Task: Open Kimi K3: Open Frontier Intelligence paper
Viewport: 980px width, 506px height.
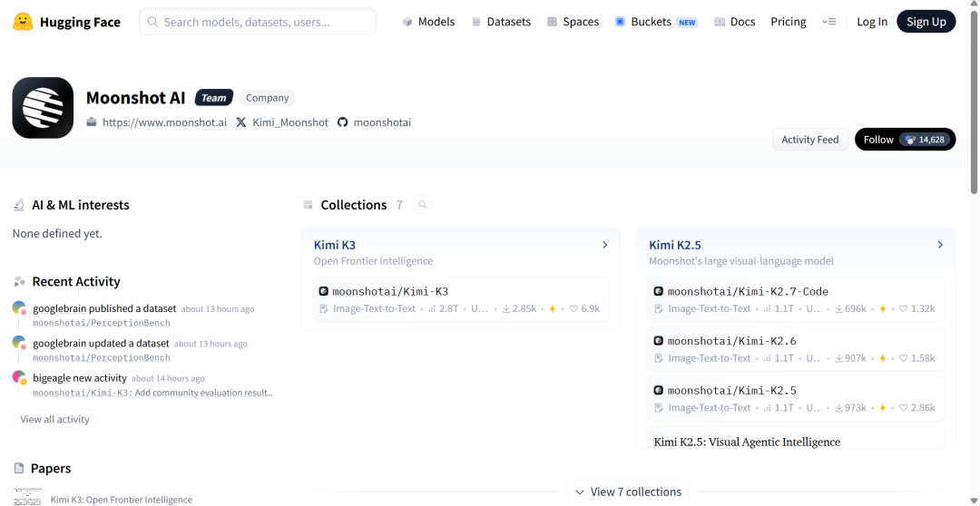Action: click(122, 499)
